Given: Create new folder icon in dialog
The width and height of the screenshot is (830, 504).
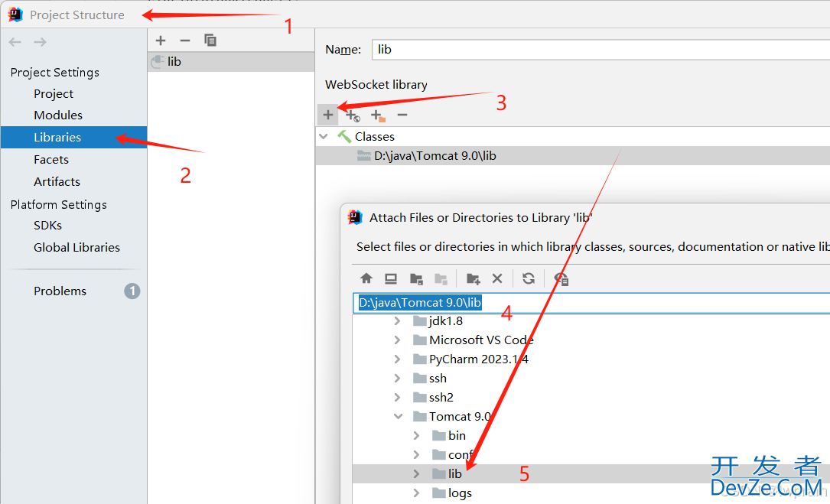Looking at the screenshot, I should click(473, 278).
